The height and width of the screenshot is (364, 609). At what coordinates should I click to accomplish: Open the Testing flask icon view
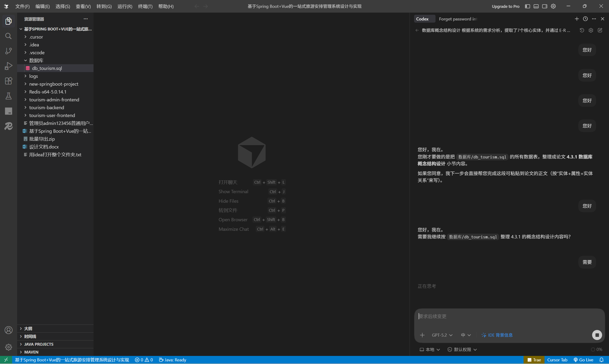coord(9,96)
